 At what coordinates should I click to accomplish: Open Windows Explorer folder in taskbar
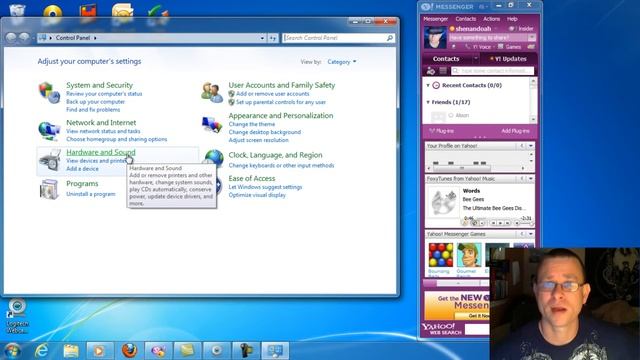pyautogui.click(x=71, y=351)
